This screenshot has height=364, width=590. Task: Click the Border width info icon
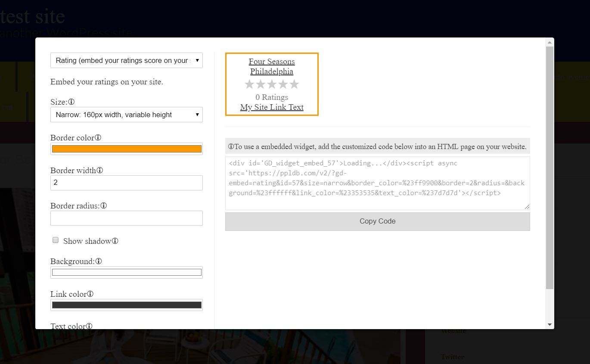(100, 170)
